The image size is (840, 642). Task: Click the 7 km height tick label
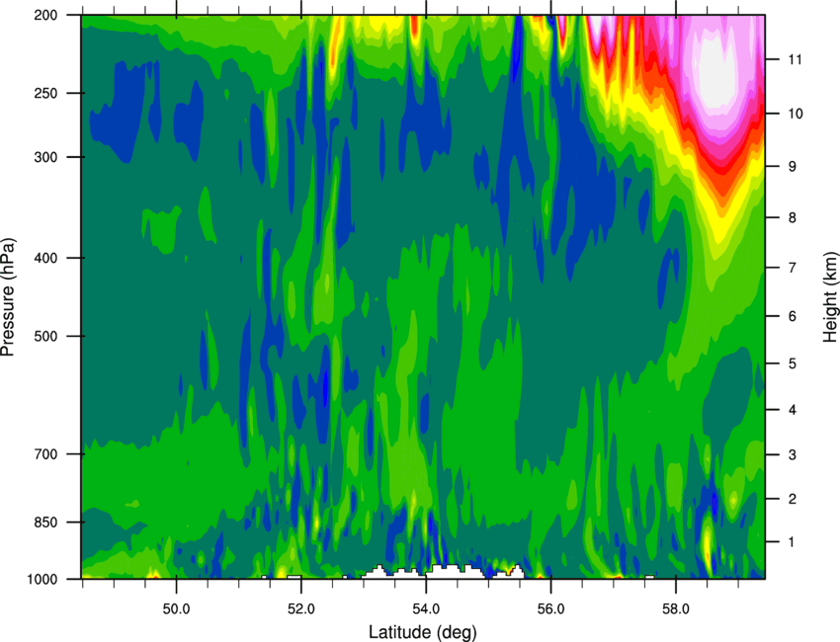point(793,268)
